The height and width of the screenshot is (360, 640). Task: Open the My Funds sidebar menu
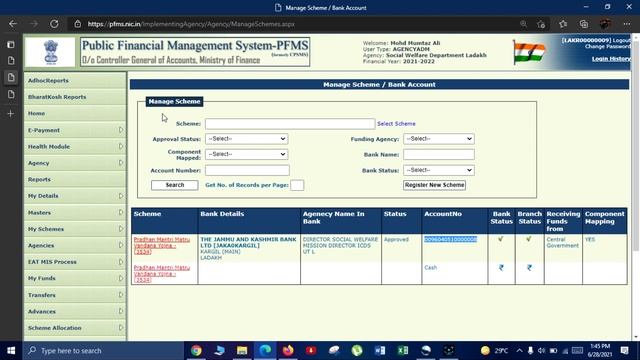[75, 278]
